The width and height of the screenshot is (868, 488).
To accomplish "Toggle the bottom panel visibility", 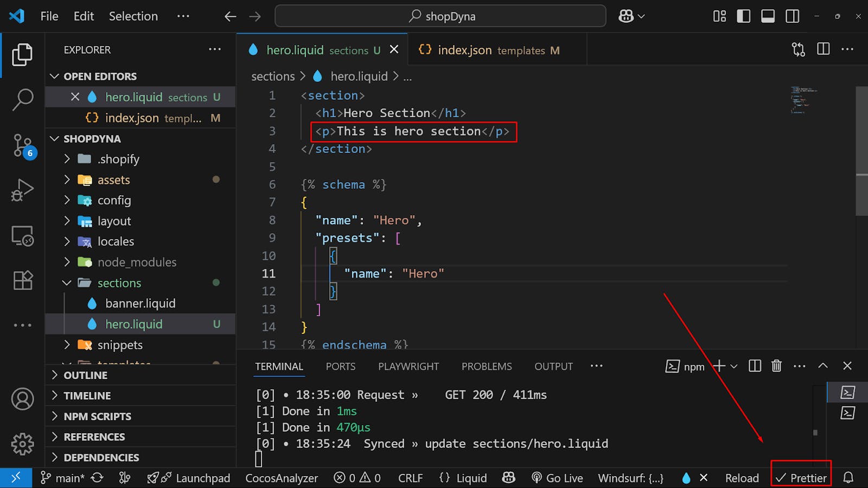I will [768, 16].
